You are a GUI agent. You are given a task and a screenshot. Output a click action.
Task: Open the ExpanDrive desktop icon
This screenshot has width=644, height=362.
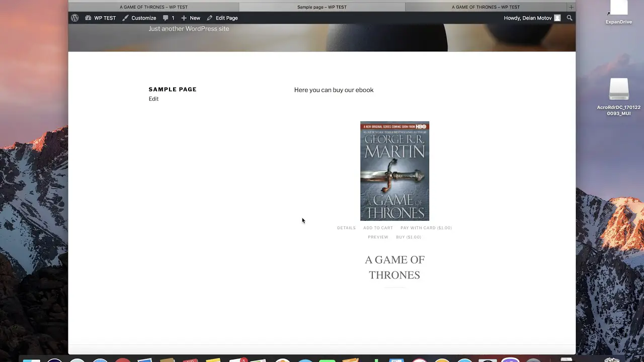[618, 13]
